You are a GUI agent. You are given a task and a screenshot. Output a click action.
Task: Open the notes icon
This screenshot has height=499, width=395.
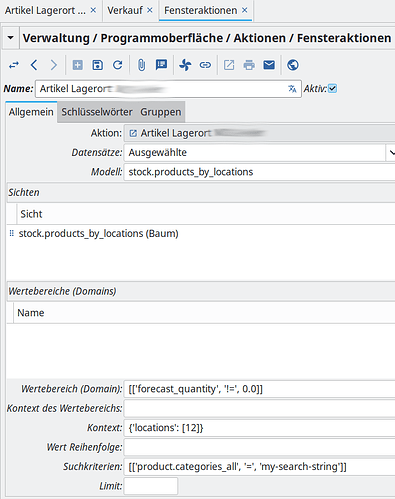click(x=161, y=65)
